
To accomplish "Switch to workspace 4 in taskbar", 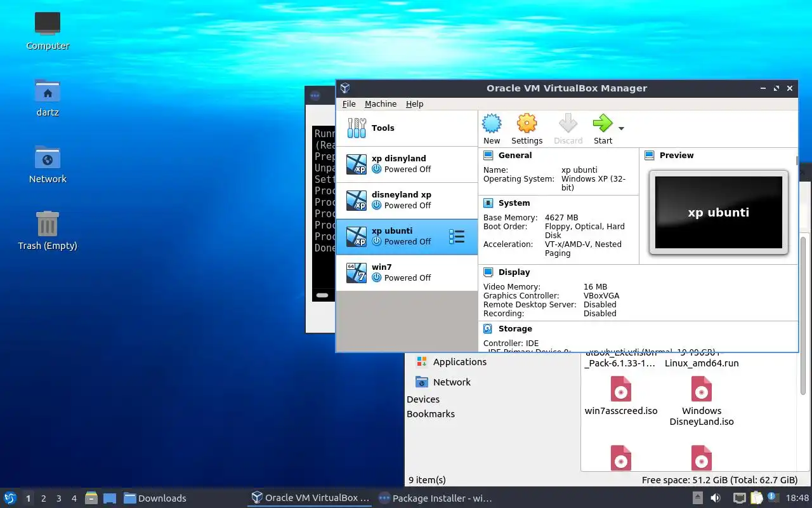I will [74, 498].
